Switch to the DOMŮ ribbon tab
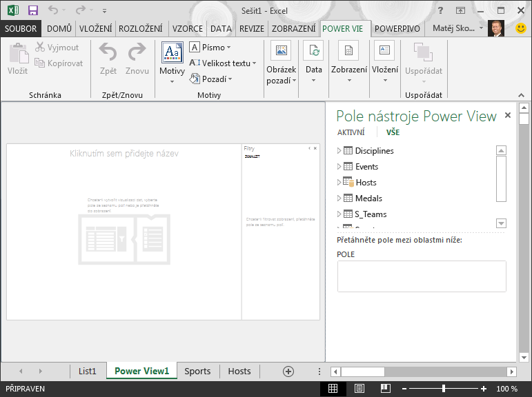The width and height of the screenshot is (532, 397). [x=59, y=28]
